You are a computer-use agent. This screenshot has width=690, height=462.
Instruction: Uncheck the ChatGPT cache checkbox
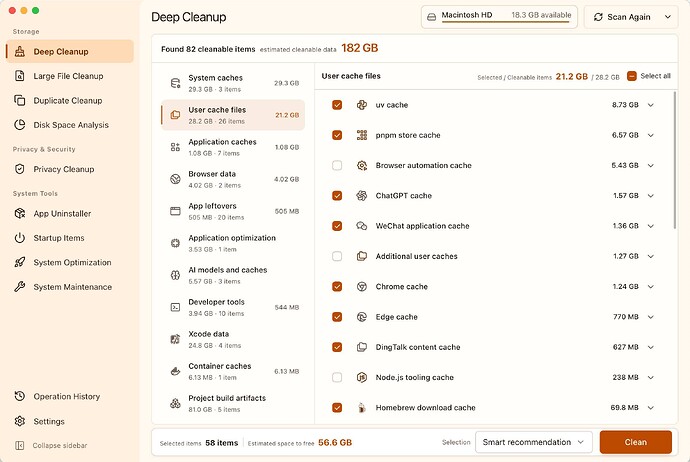[x=337, y=195]
